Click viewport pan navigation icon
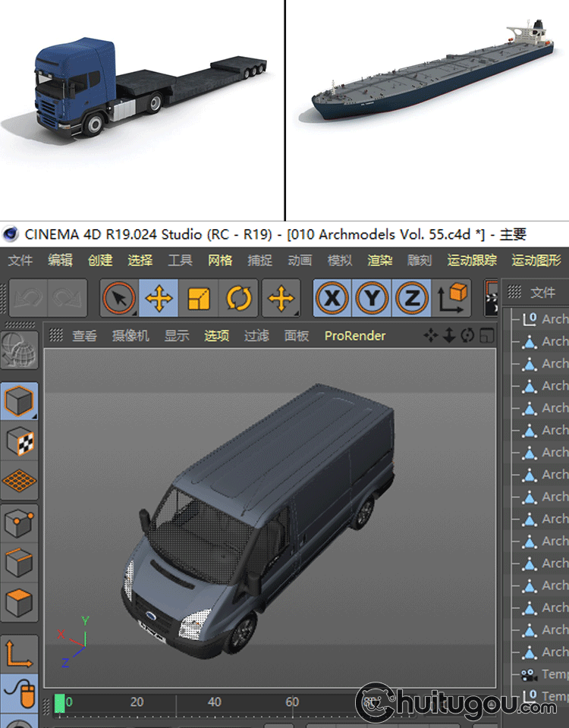 (x=431, y=335)
